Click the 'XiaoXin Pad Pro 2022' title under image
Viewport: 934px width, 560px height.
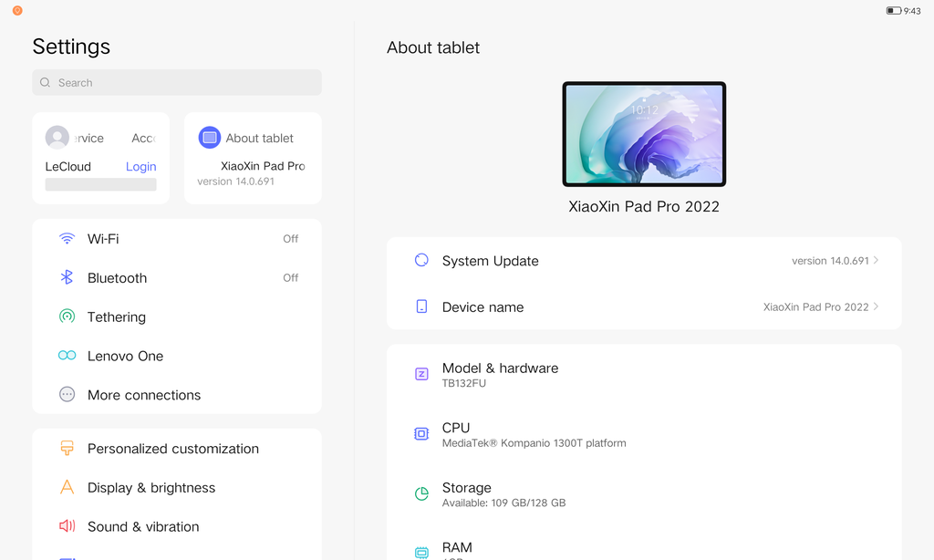[x=644, y=206]
